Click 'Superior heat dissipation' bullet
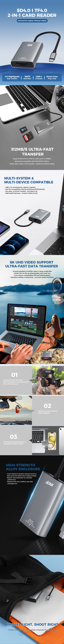The height and width of the screenshot is (644, 64). coord(19,479)
